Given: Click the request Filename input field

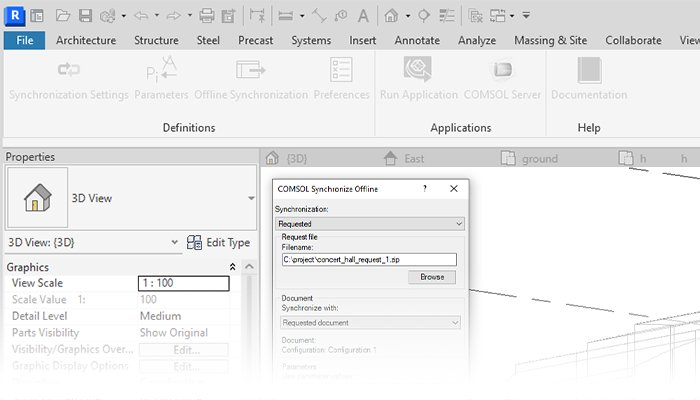Looking at the screenshot, I should click(369, 259).
